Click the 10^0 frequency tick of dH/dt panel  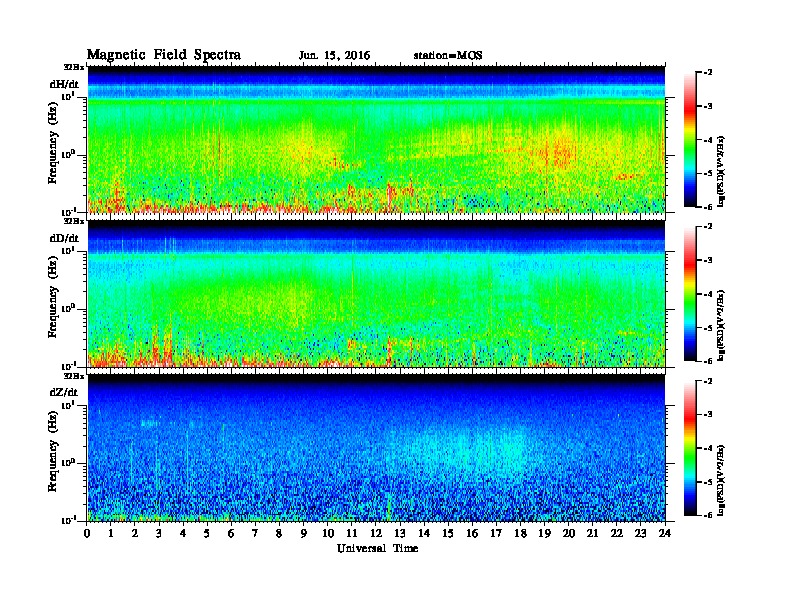pos(68,155)
